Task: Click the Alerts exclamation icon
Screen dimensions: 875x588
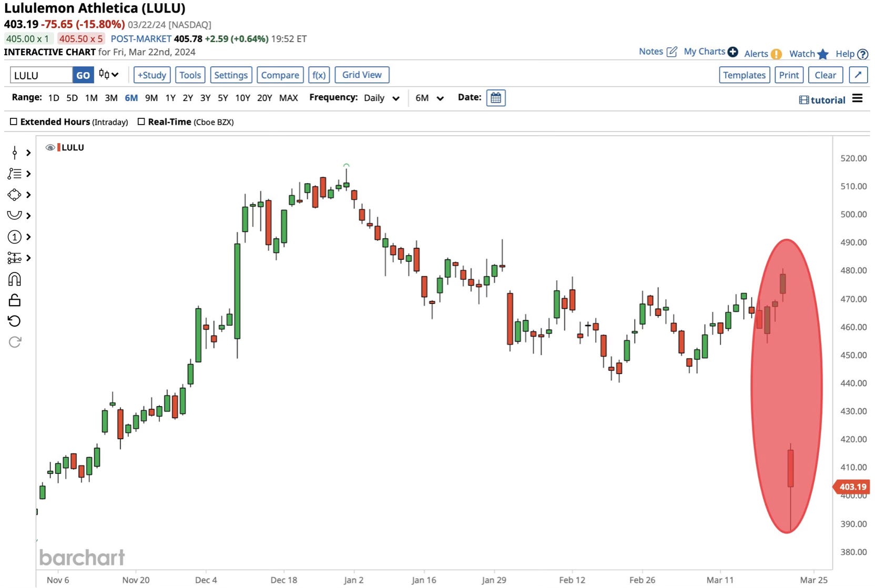Action: coord(776,54)
